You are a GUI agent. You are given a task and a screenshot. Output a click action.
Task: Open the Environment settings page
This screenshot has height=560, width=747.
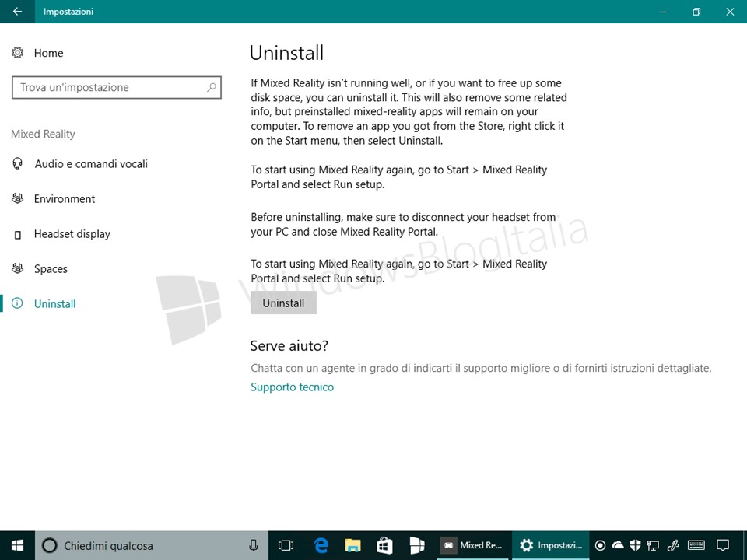click(x=65, y=199)
